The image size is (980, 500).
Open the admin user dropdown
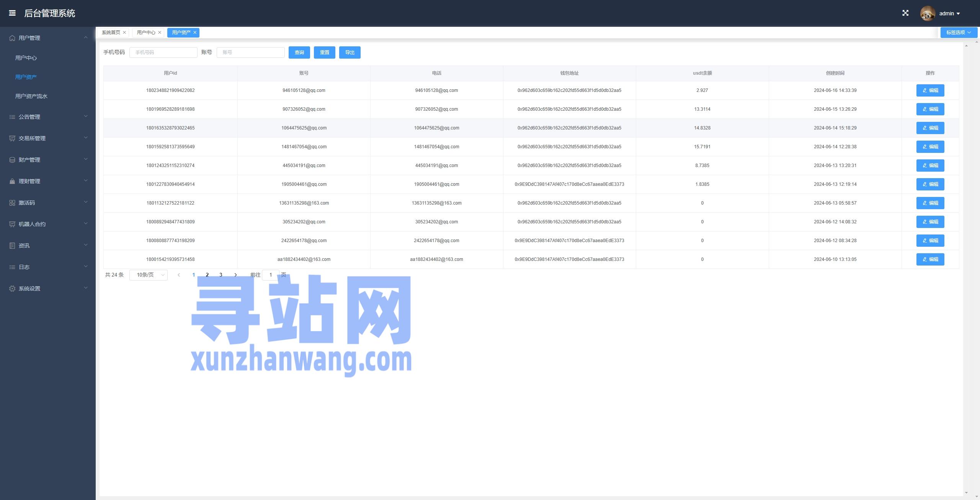[x=949, y=13]
